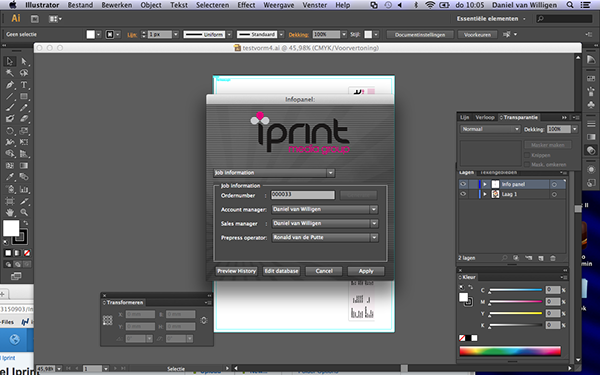Switch to the Verloop tab
Viewport: 600px width, 375px height.
point(485,117)
